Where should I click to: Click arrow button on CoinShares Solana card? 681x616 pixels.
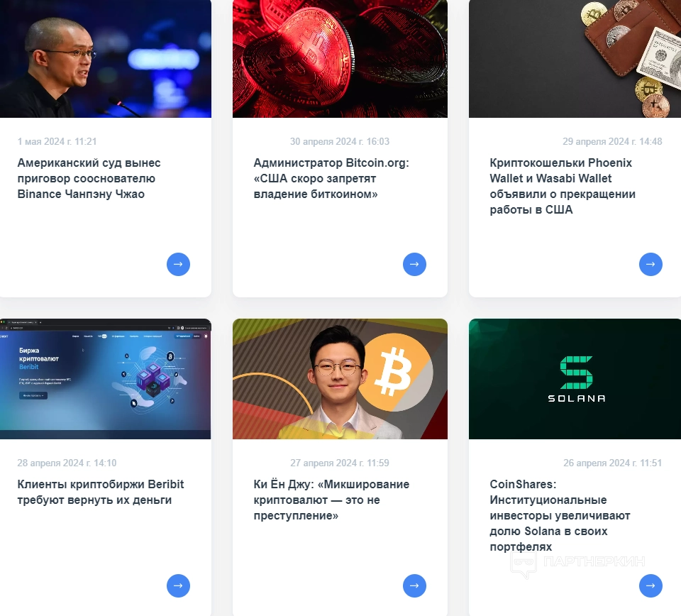tap(650, 585)
